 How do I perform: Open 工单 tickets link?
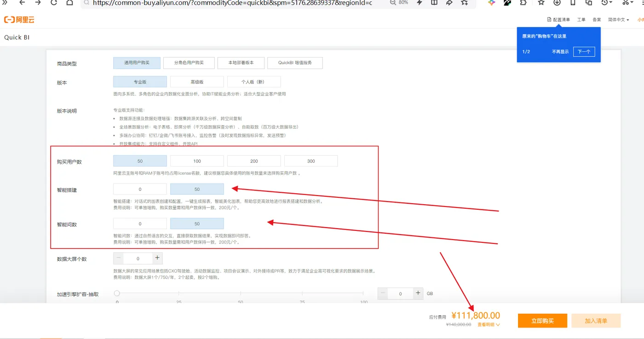pyautogui.click(x=581, y=20)
